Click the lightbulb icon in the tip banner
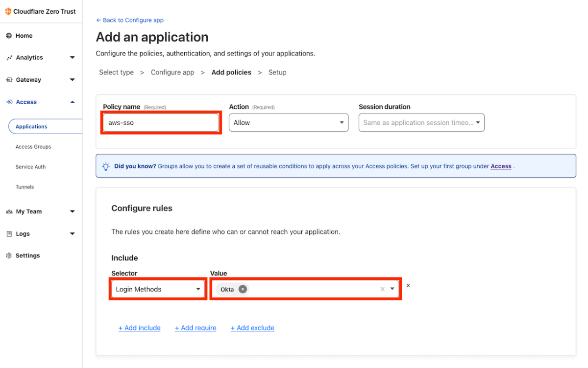This screenshot has height=368, width=588. point(106,166)
